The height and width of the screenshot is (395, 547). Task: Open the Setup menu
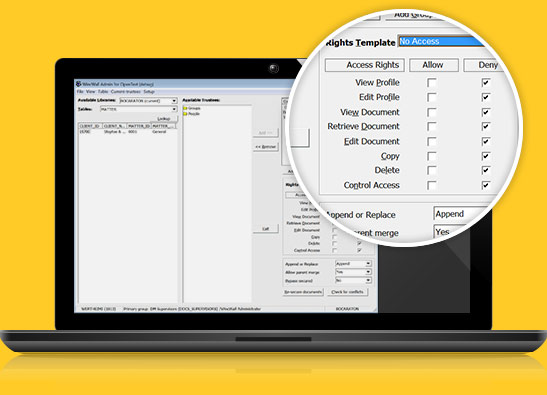coord(149,91)
